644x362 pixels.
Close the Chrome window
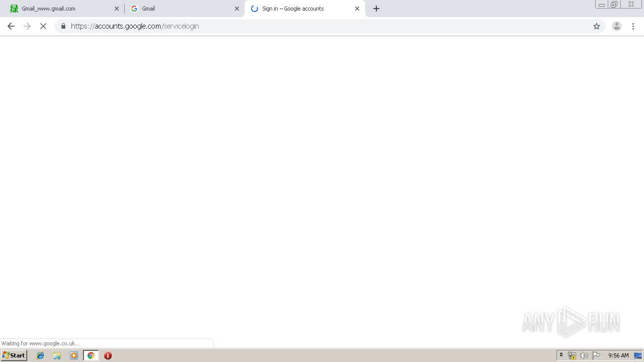(631, 5)
